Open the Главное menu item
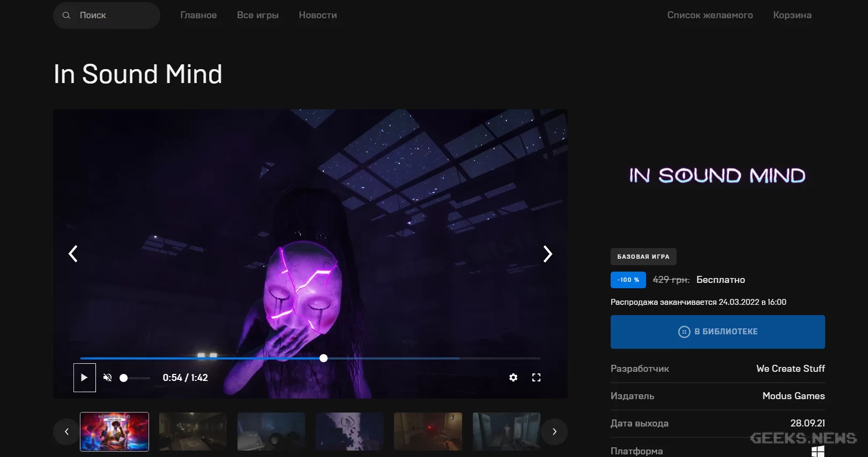This screenshot has width=868, height=457. coord(198,16)
